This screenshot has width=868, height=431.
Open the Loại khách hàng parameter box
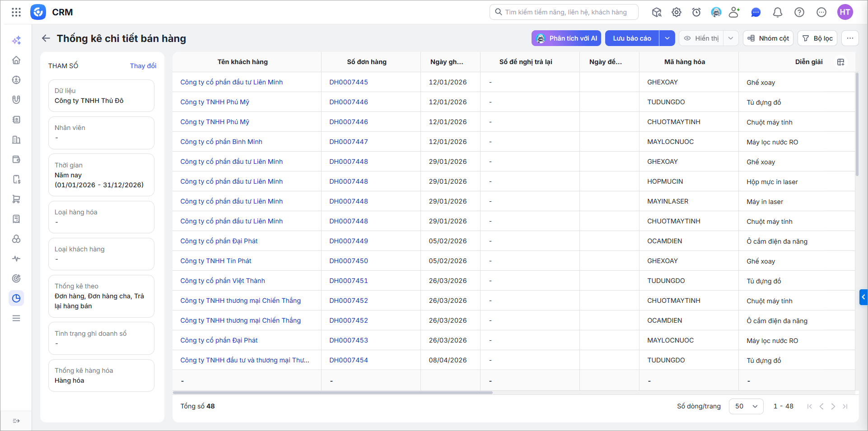pyautogui.click(x=101, y=254)
